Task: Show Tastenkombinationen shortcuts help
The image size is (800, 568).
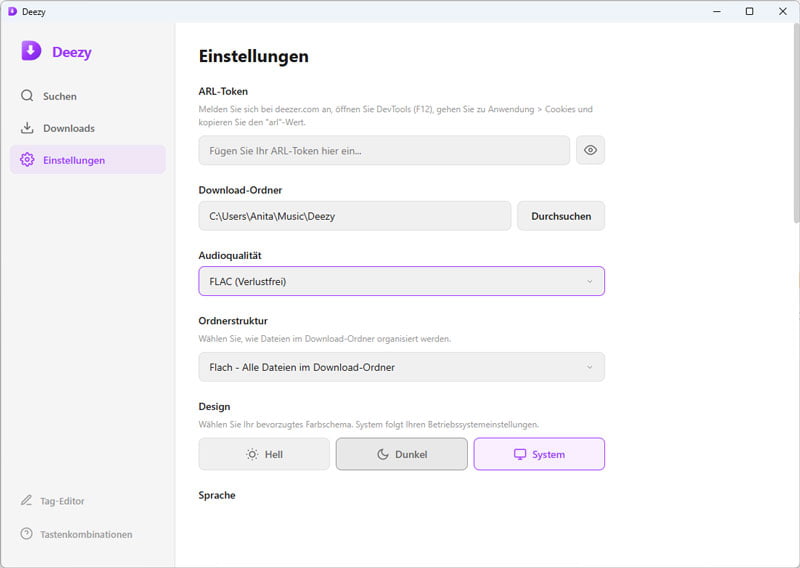Action: [77, 534]
